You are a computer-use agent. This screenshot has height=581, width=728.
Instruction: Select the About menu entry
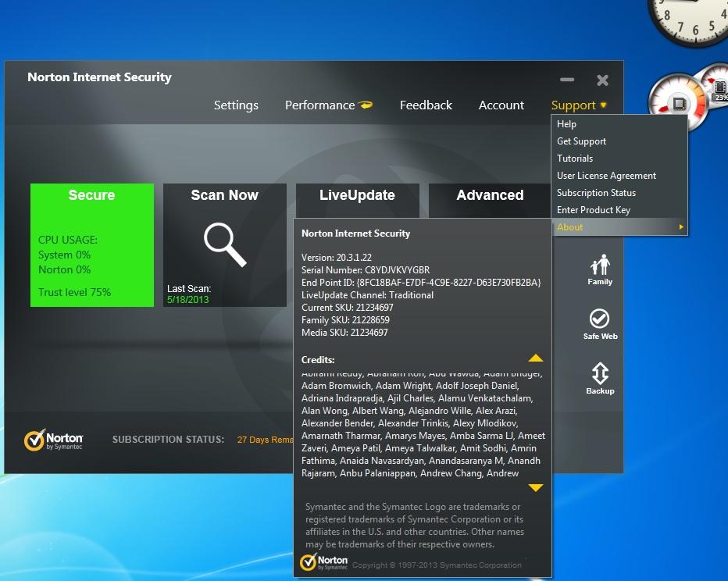pos(620,227)
